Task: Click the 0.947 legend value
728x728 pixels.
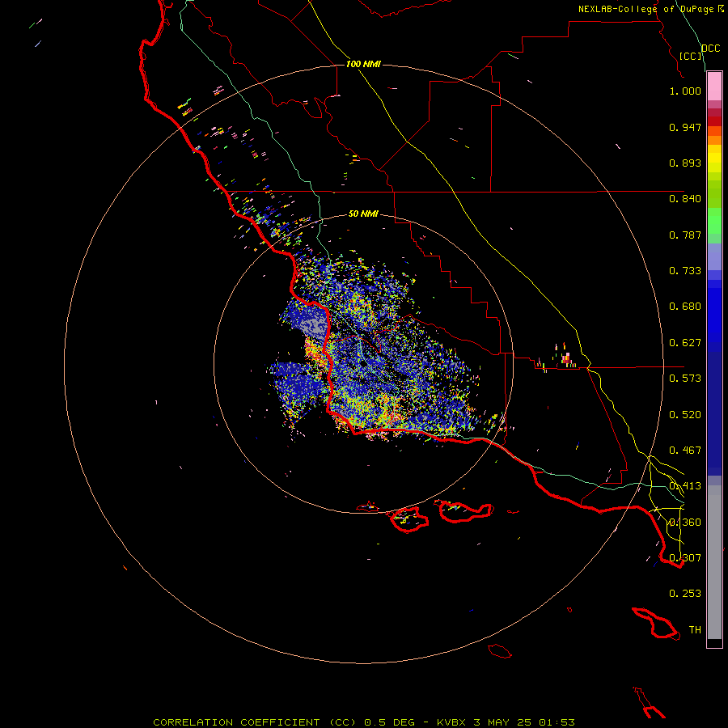Action: [685, 127]
